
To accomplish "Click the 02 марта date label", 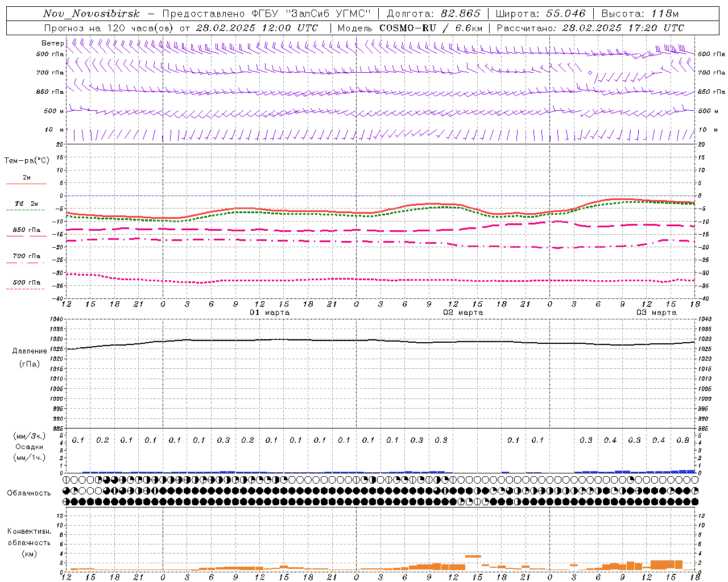I will tap(463, 313).
